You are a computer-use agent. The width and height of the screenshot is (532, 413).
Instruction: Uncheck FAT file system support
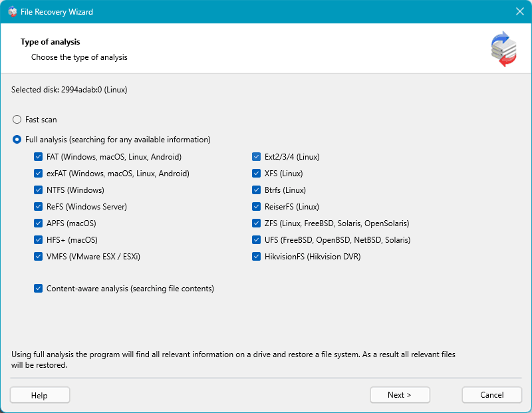(38, 156)
